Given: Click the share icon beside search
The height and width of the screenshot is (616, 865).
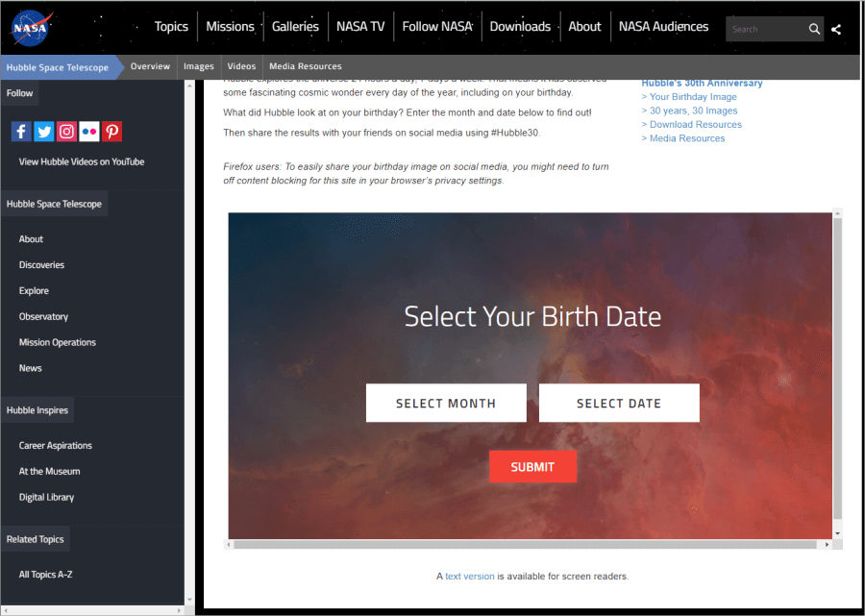Looking at the screenshot, I should 836,30.
